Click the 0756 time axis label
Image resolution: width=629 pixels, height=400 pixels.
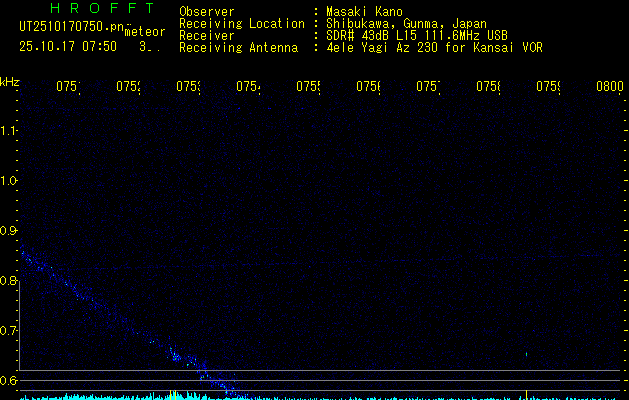tap(368, 86)
